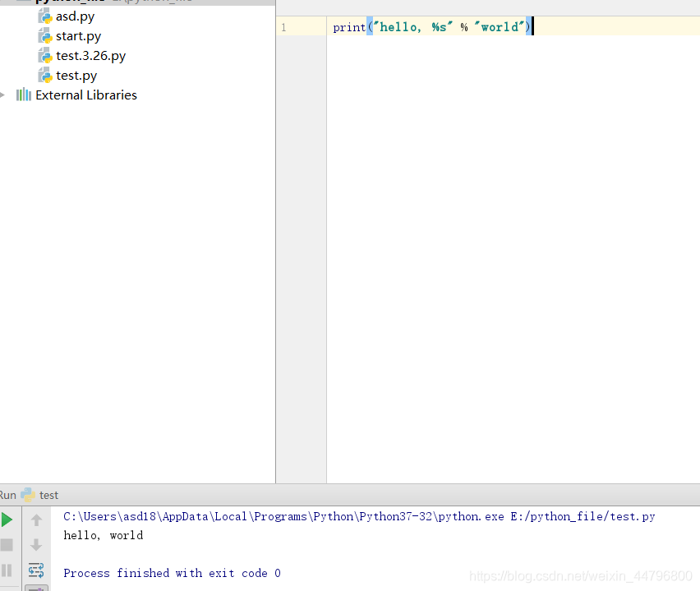Click the "world" string in editor
700x591 pixels.
(x=500, y=27)
